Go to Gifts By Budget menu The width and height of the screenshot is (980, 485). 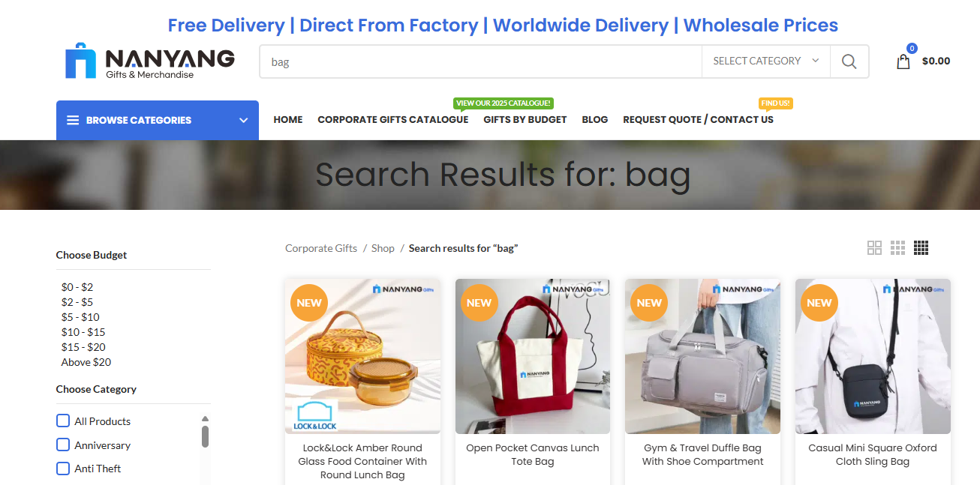click(x=525, y=120)
